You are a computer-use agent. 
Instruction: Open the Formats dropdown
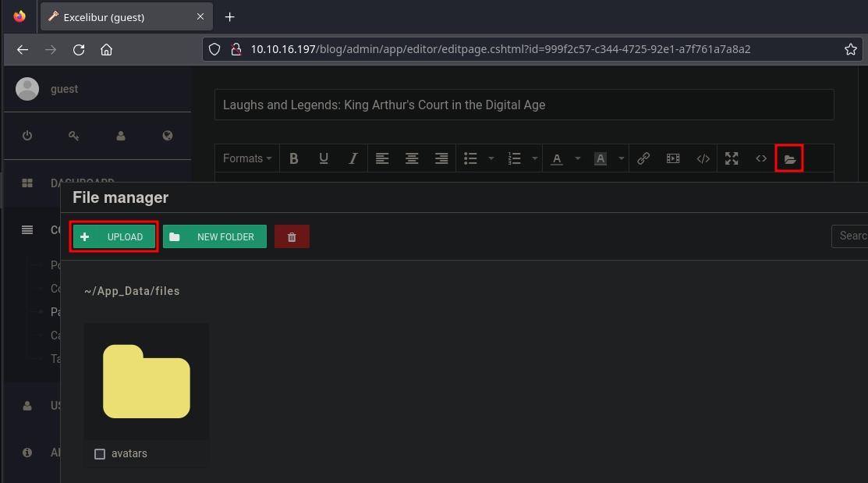(x=246, y=158)
